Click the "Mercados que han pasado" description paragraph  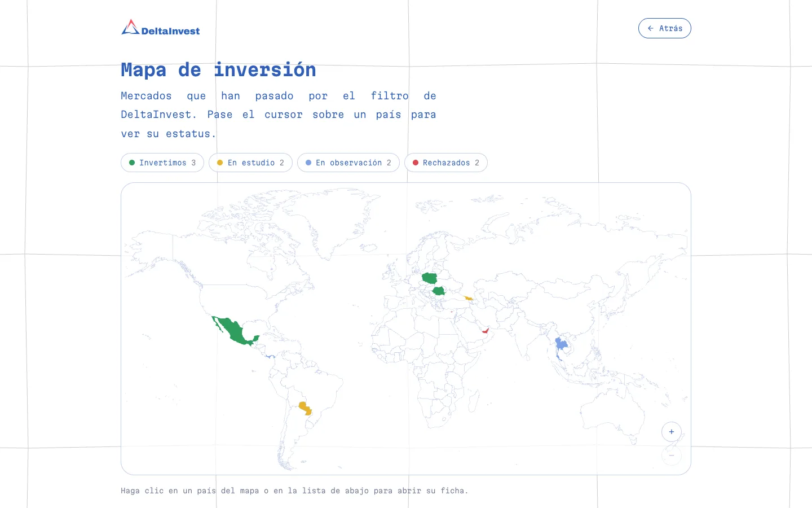tap(279, 115)
